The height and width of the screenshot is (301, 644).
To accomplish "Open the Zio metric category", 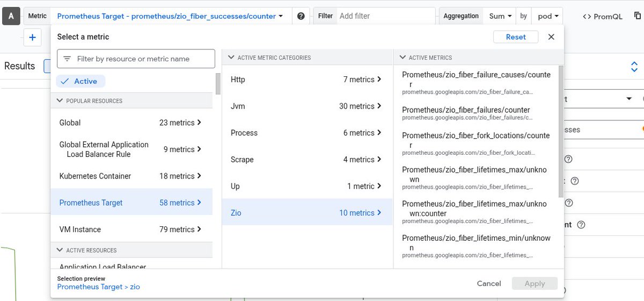I will tap(308, 213).
